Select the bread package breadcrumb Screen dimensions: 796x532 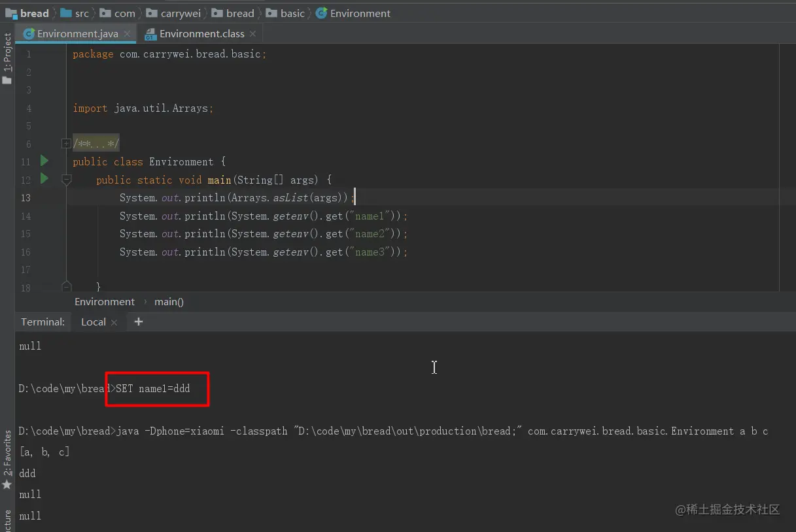pyautogui.click(x=234, y=13)
